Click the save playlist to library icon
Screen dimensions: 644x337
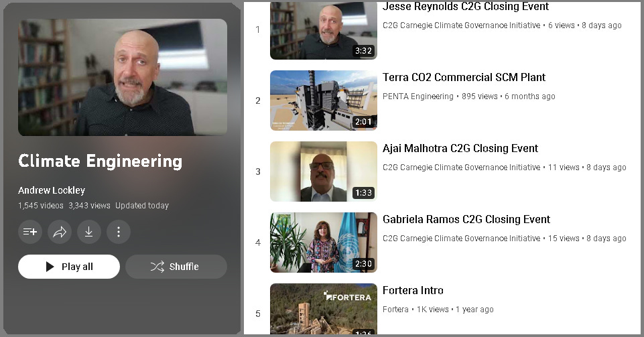pyautogui.click(x=30, y=232)
